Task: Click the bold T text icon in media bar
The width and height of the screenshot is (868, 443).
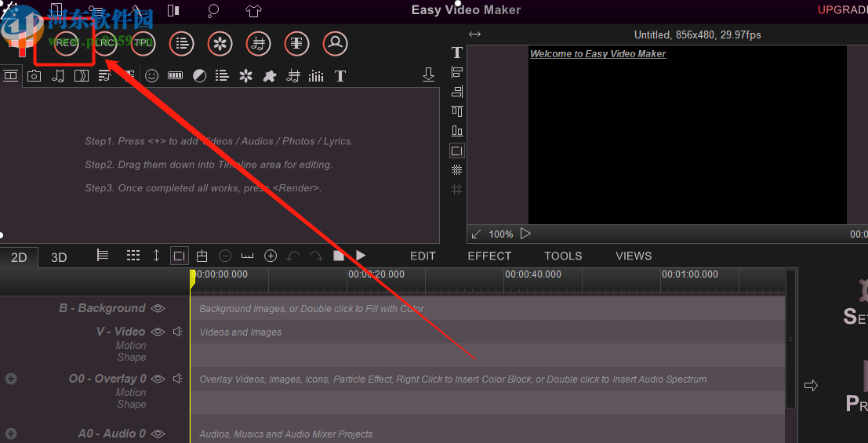Action: (340, 76)
